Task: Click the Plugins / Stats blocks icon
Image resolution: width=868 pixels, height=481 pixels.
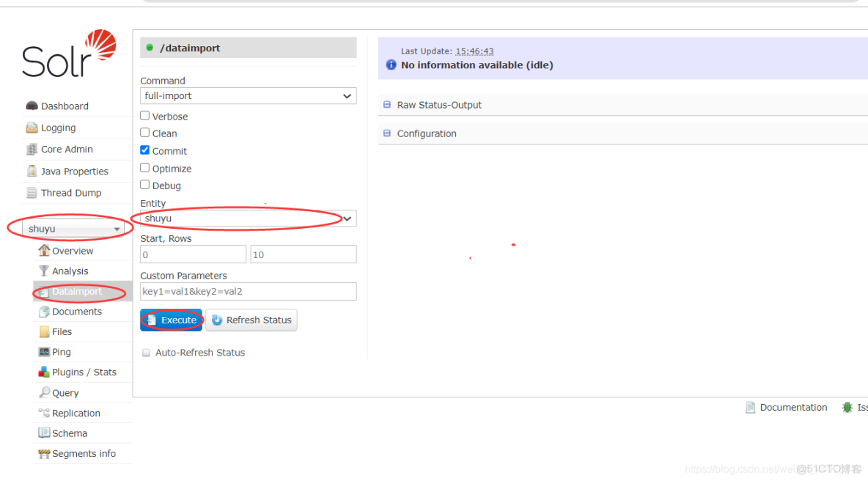Action: 44,372
